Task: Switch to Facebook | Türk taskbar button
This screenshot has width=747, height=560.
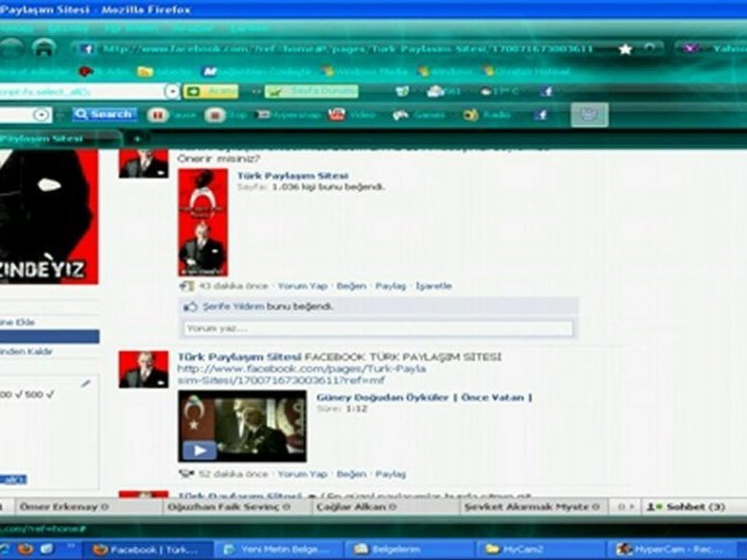Action: [149, 550]
